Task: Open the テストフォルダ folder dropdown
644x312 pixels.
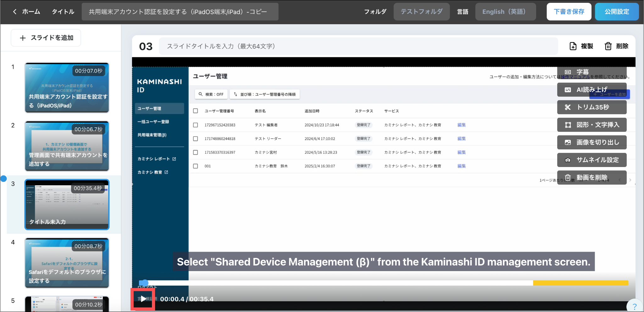Action: coord(421,12)
